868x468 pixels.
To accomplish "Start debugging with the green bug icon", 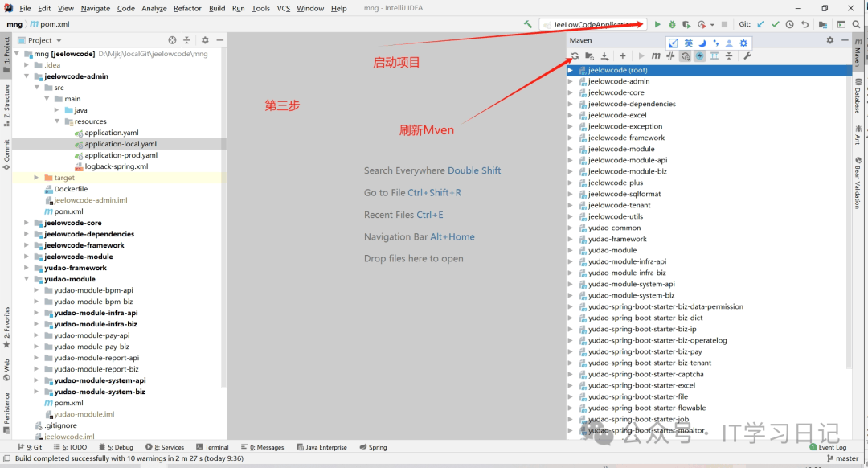I will pos(672,24).
